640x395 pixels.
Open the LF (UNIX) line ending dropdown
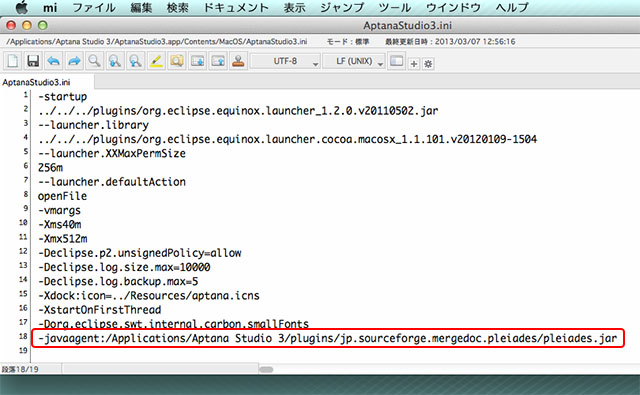tap(354, 61)
